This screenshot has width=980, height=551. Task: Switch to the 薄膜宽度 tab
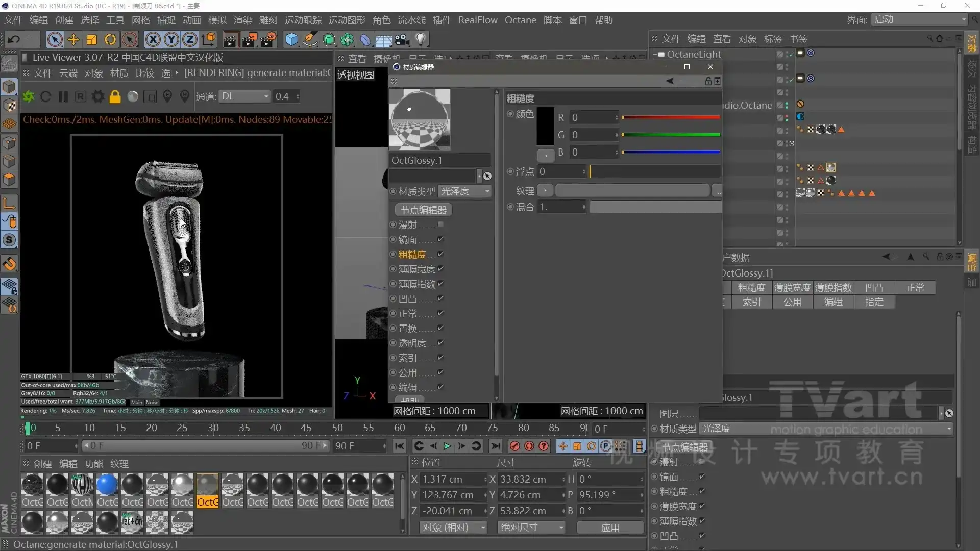pos(792,287)
